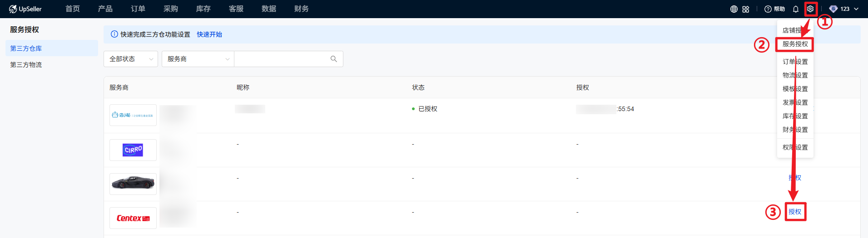Choose 服务授权 from the settings menu
This screenshot has height=238, width=868.
pos(795,44)
